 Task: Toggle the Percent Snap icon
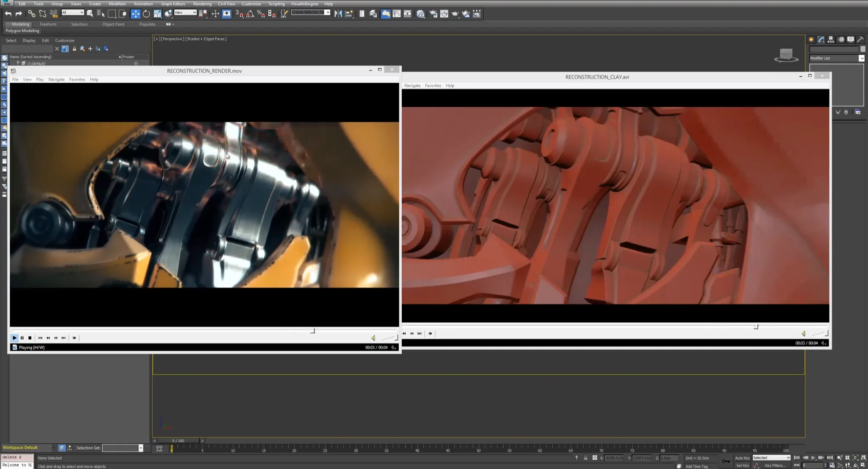261,14
